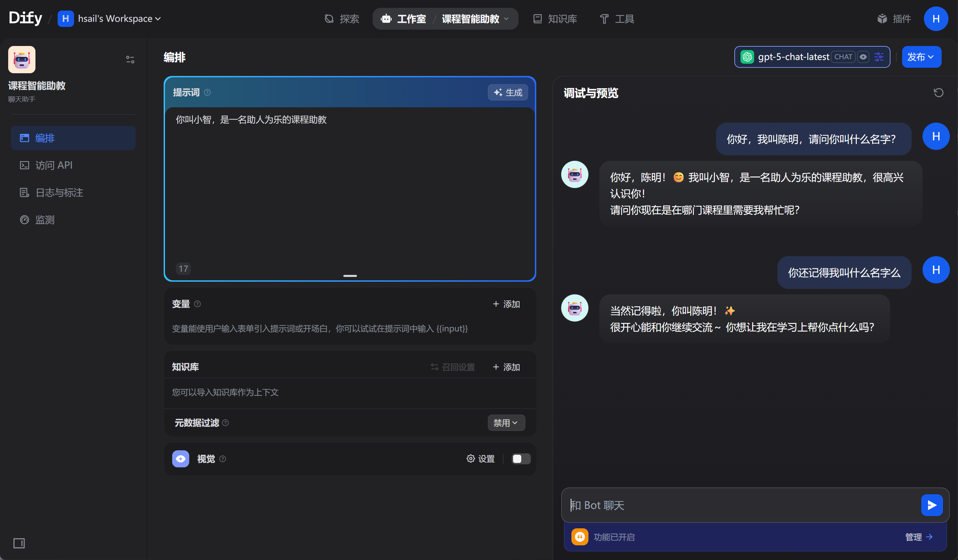Click the model vision eye badge
958x560 pixels.
point(863,57)
